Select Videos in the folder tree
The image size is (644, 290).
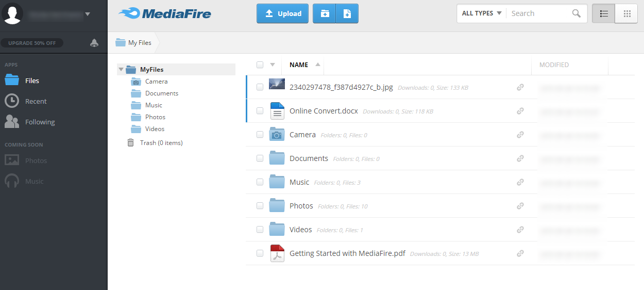coord(155,129)
